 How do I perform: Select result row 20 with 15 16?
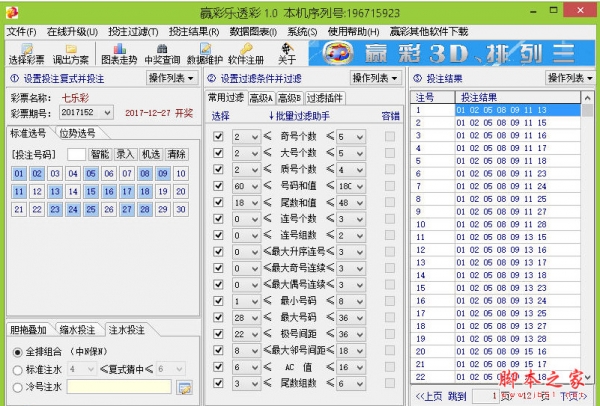pyautogui.click(x=496, y=351)
